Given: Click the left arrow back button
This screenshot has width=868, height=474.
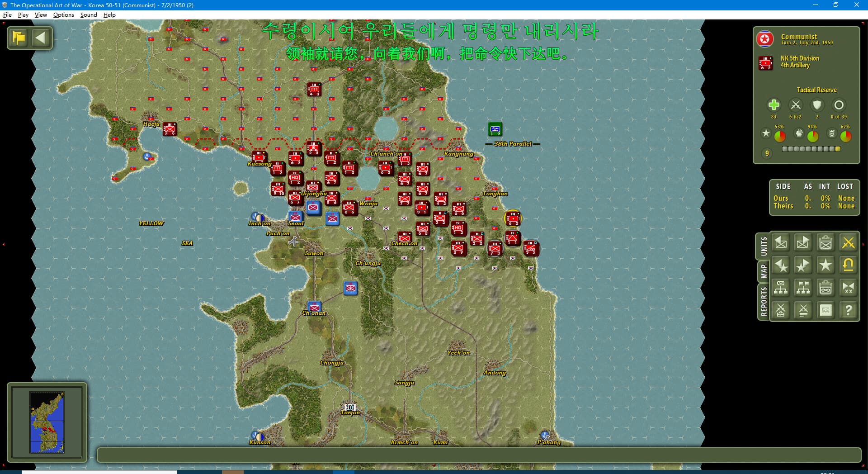Looking at the screenshot, I should (x=41, y=38).
